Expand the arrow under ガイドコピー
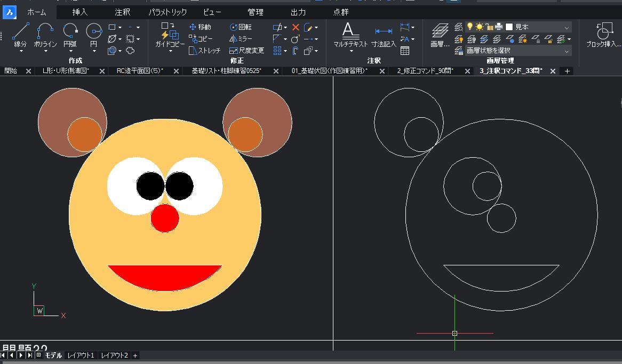The width and height of the screenshot is (622, 364). [171, 52]
